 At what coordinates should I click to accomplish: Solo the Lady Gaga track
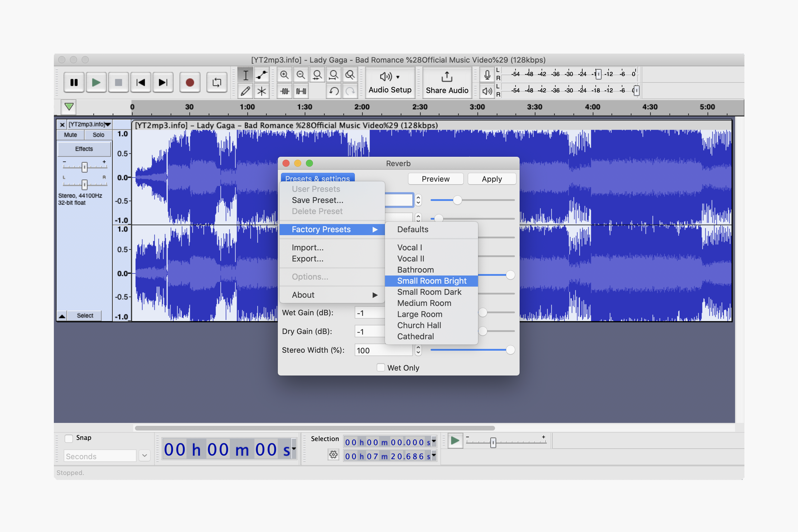[x=98, y=135]
